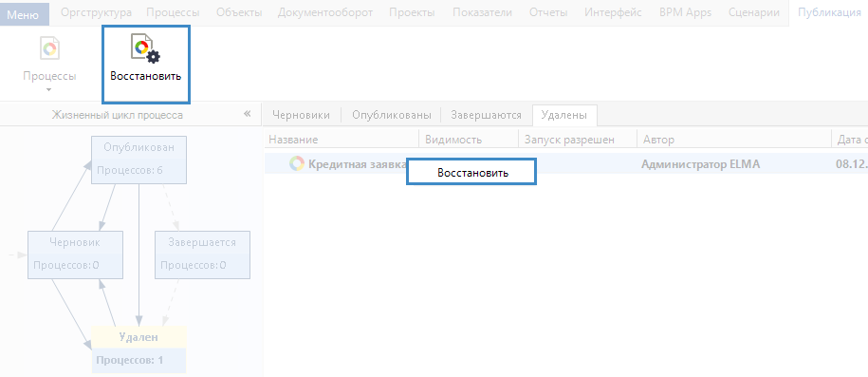Switch to the Завершаются tab
868x377 pixels.
click(486, 115)
